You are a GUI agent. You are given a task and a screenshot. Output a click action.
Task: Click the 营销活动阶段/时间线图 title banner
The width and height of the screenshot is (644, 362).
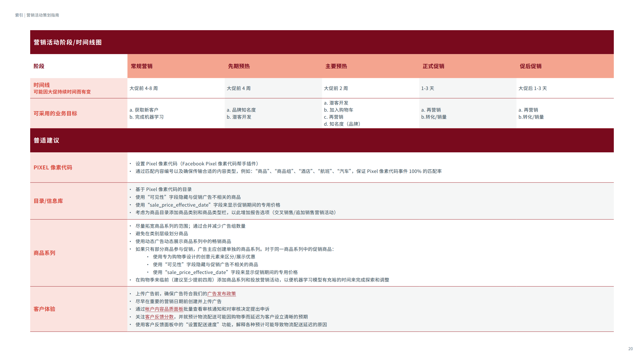pyautogui.click(x=68, y=42)
